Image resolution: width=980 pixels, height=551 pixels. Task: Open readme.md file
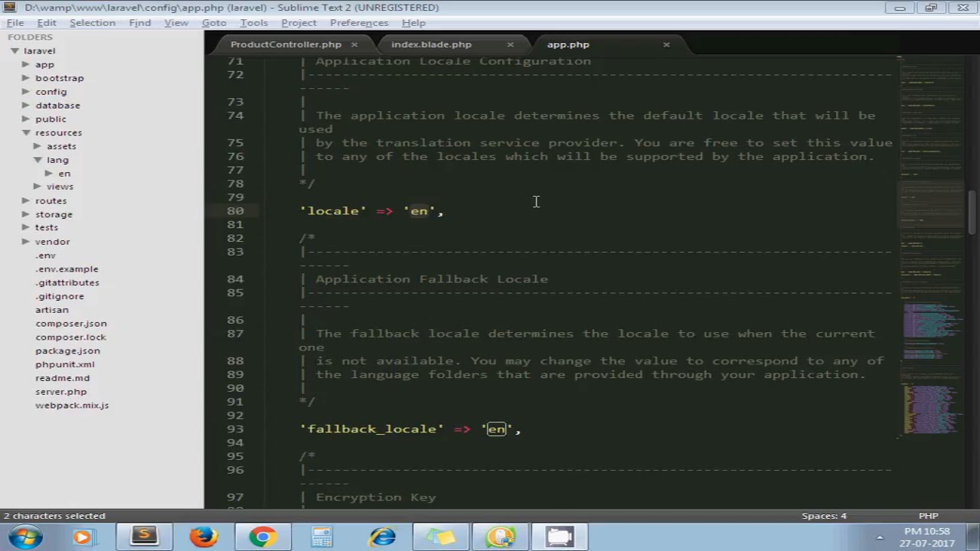[x=62, y=378]
